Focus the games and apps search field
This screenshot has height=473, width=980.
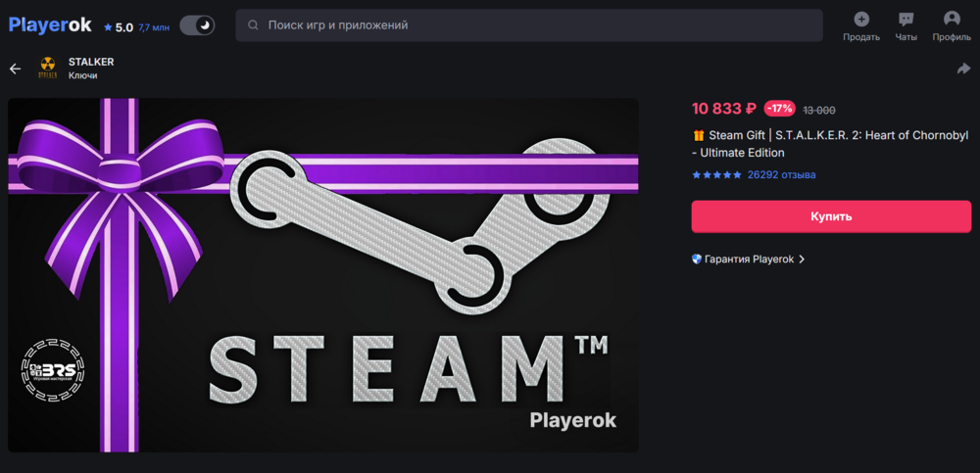pos(529,25)
